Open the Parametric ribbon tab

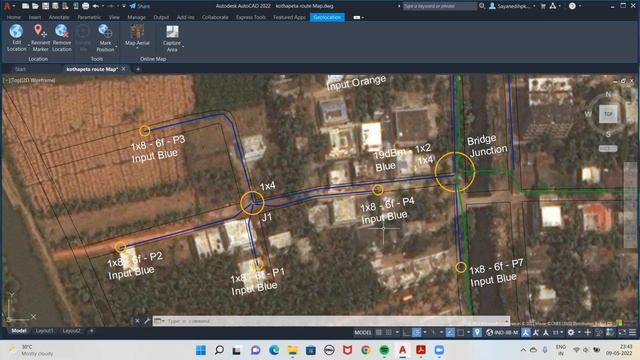click(x=89, y=17)
